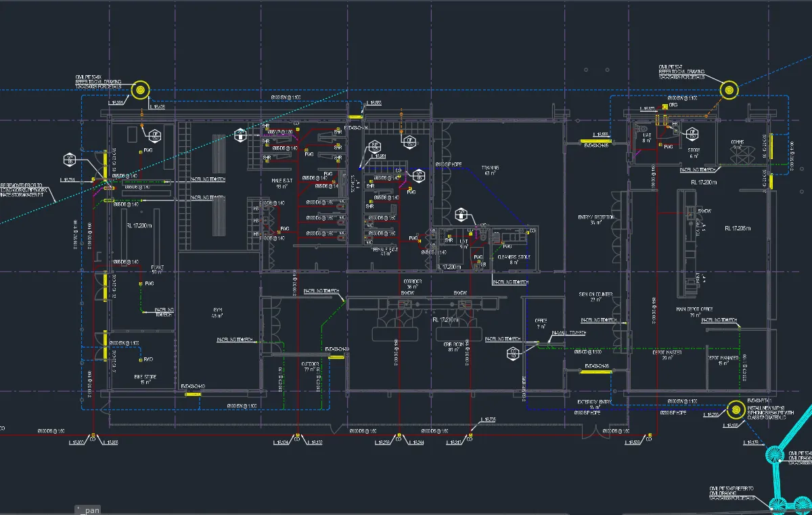Select the ENTRY/ RECEPTION 34 m² label
Image resolution: width=812 pixels, height=515 pixels.
[596, 219]
